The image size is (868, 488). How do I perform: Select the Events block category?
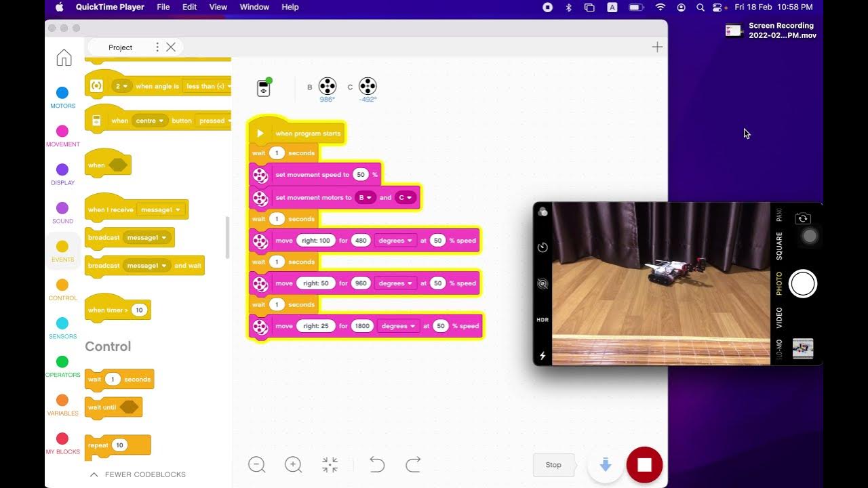coord(62,251)
